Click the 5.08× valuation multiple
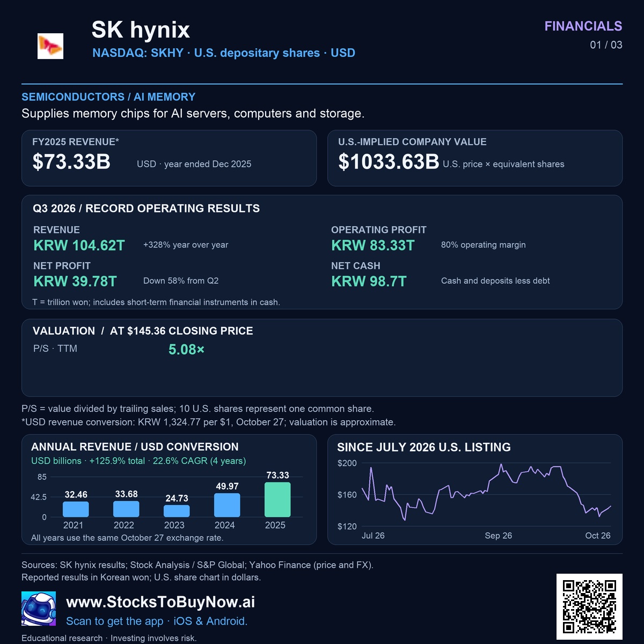Image resolution: width=644 pixels, height=644 pixels. (x=186, y=350)
